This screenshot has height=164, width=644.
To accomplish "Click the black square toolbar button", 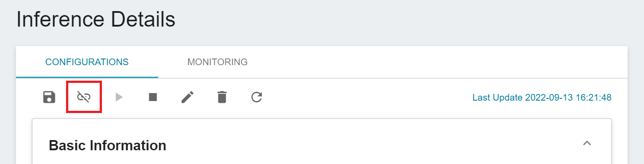I will [x=153, y=97].
